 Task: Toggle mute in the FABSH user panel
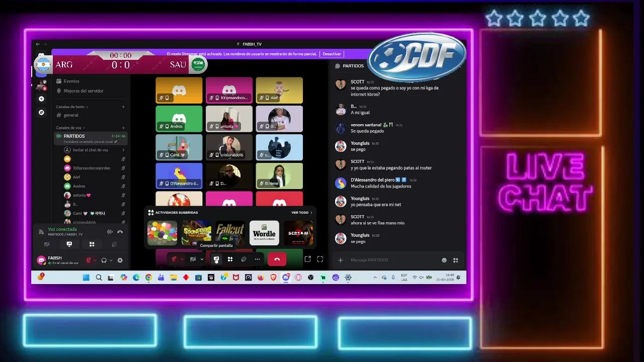pyautogui.click(x=89, y=260)
